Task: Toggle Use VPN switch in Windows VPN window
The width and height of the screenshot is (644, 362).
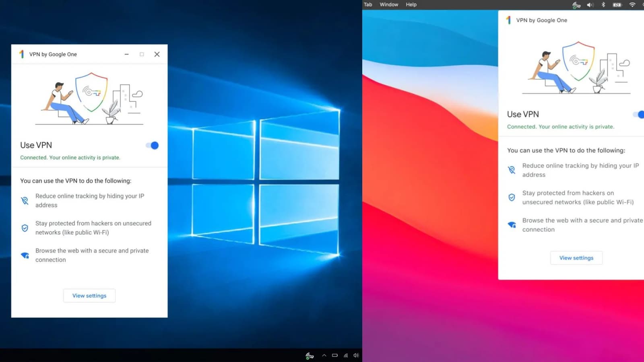Action: 153,145
